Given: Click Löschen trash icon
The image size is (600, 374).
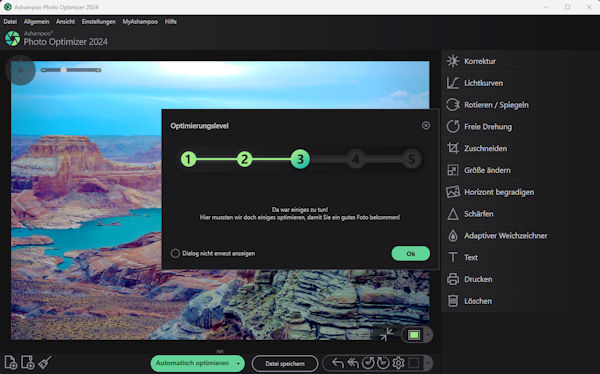Looking at the screenshot, I should [x=453, y=301].
